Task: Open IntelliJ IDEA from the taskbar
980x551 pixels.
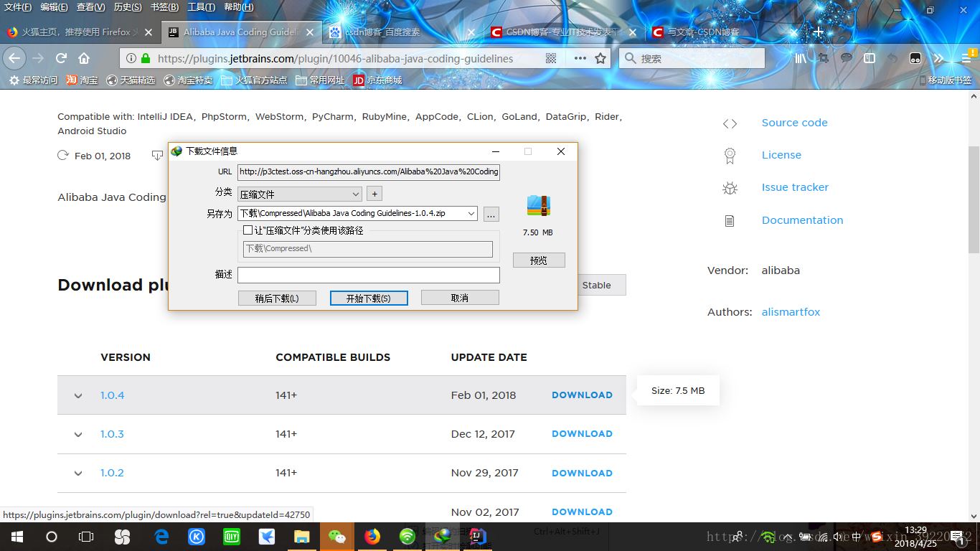Action: [x=477, y=537]
